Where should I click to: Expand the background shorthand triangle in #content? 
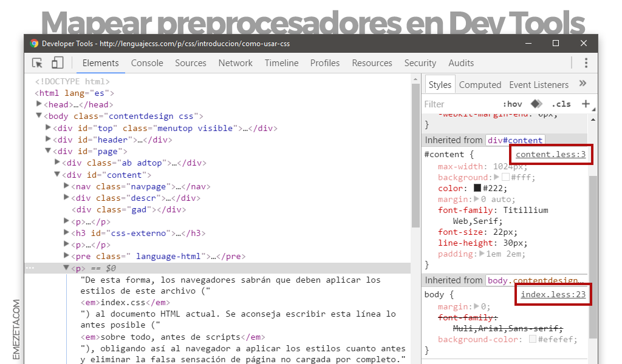click(x=496, y=177)
